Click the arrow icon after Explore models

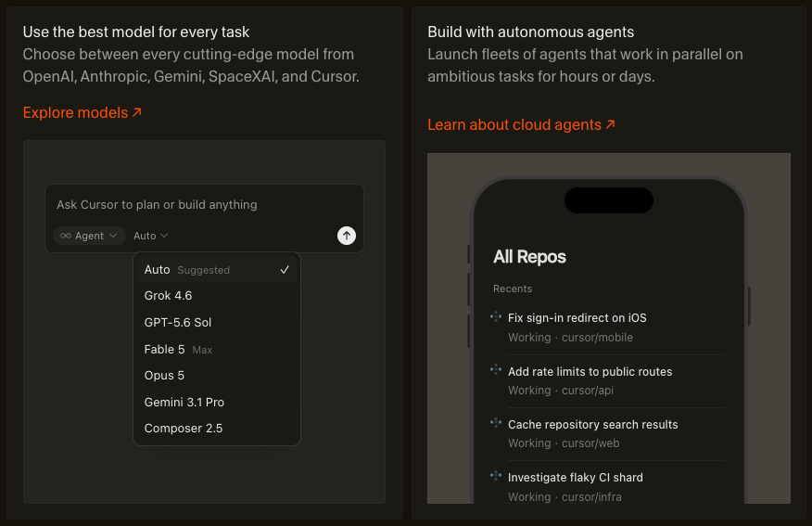[x=136, y=112]
